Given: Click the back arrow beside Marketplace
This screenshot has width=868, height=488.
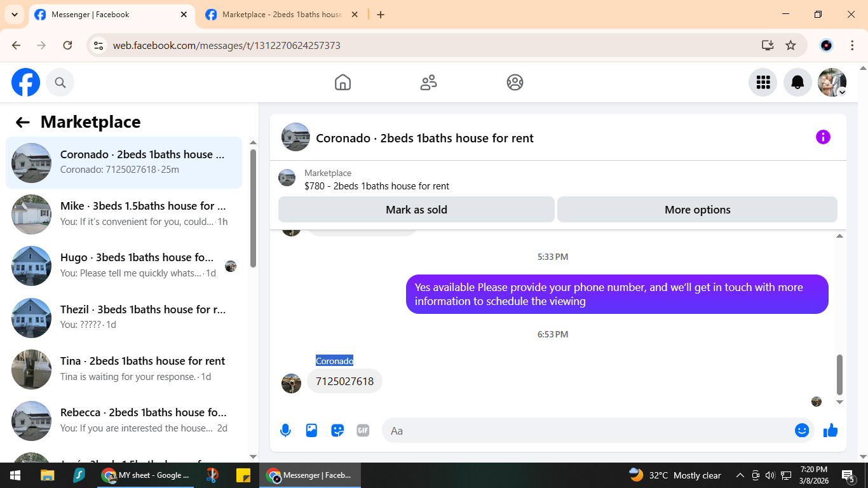Looking at the screenshot, I should [x=23, y=122].
